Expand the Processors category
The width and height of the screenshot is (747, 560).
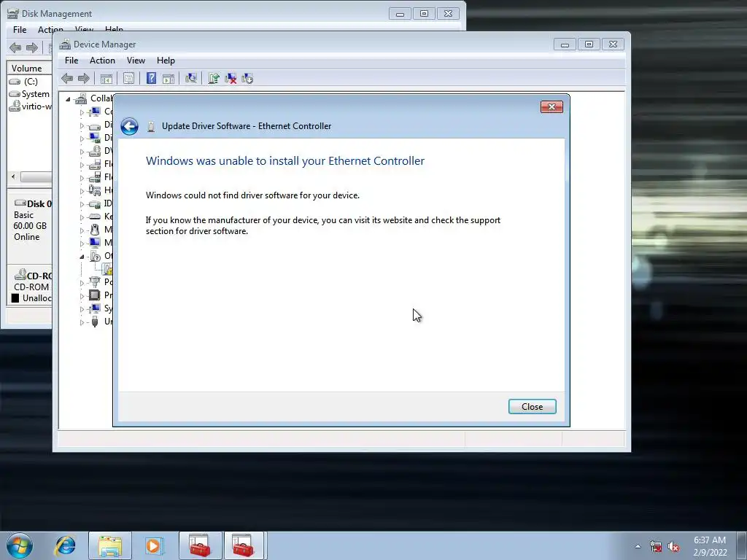[82, 296]
